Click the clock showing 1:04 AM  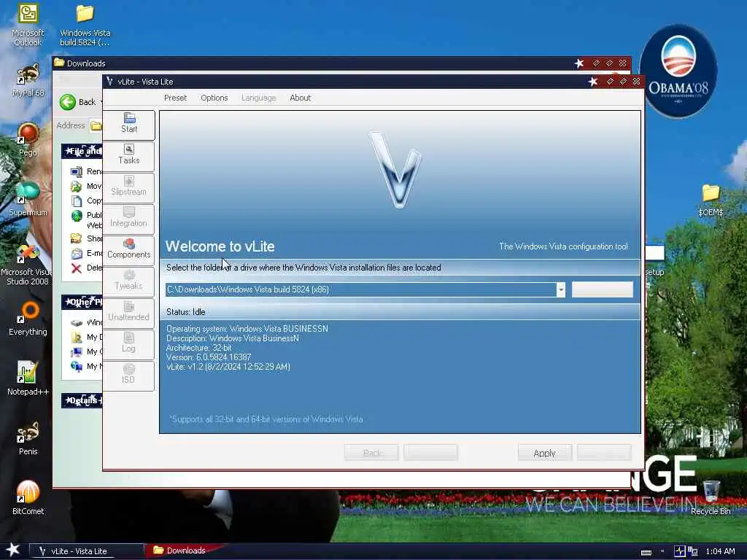point(720,551)
